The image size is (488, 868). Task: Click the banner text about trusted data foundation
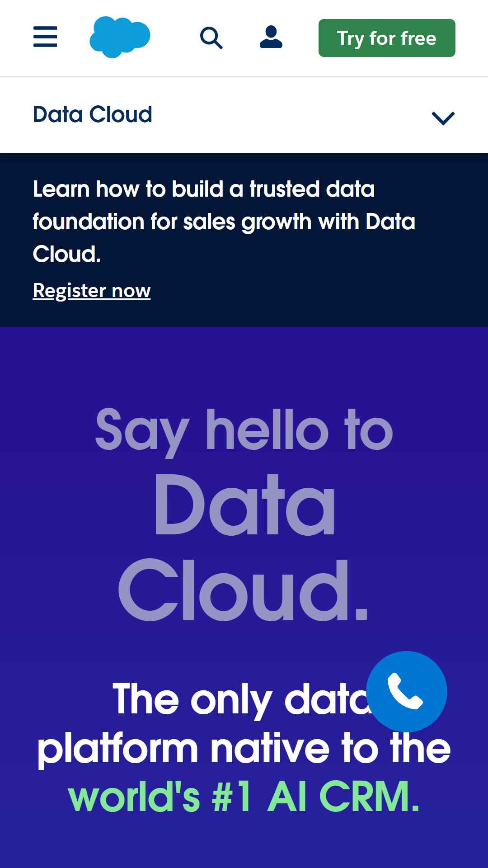(224, 222)
